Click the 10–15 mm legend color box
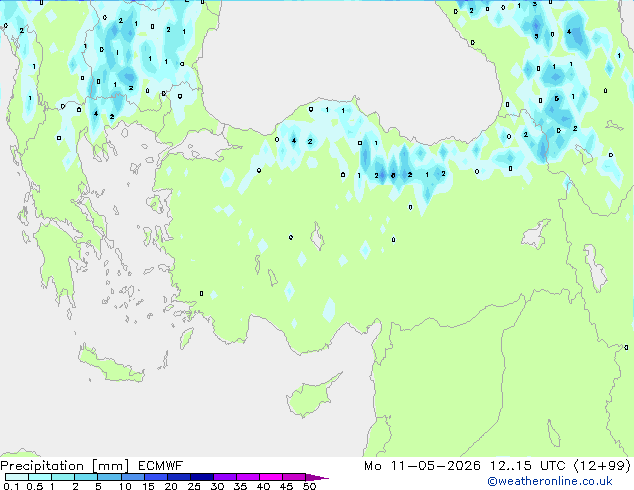This screenshot has height=490, width=634. pos(132,477)
